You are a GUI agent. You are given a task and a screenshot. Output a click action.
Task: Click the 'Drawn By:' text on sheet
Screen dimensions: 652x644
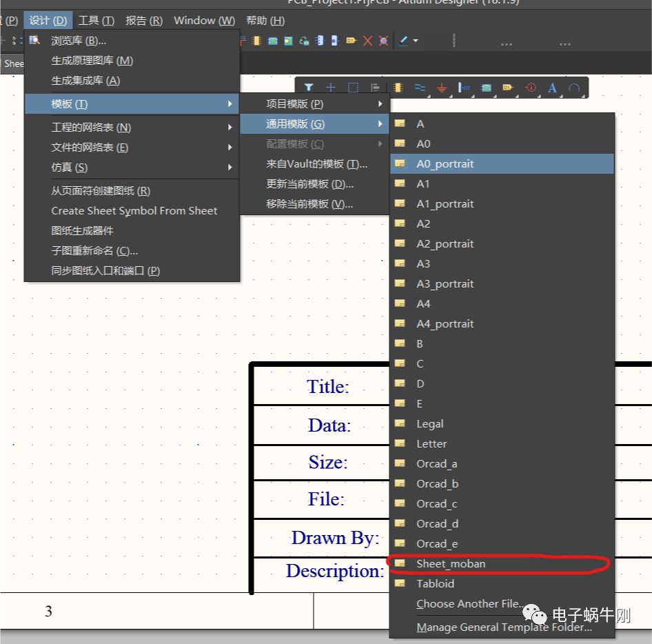click(x=335, y=538)
